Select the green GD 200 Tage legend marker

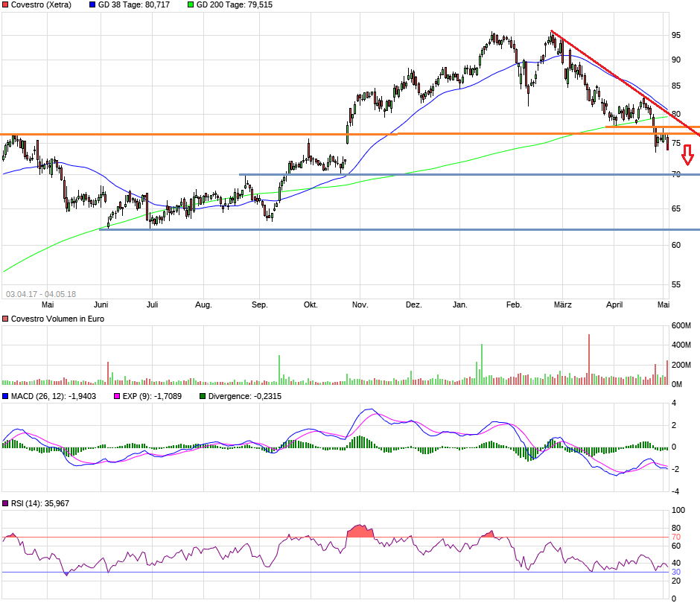[x=191, y=4]
